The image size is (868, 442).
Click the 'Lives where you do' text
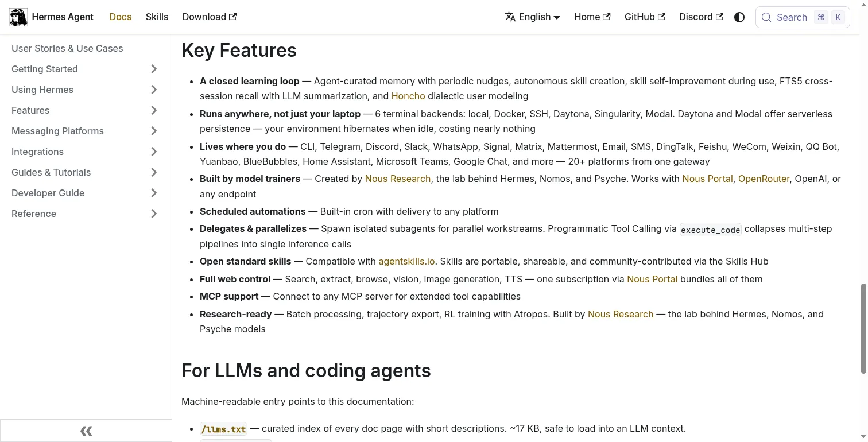click(243, 147)
